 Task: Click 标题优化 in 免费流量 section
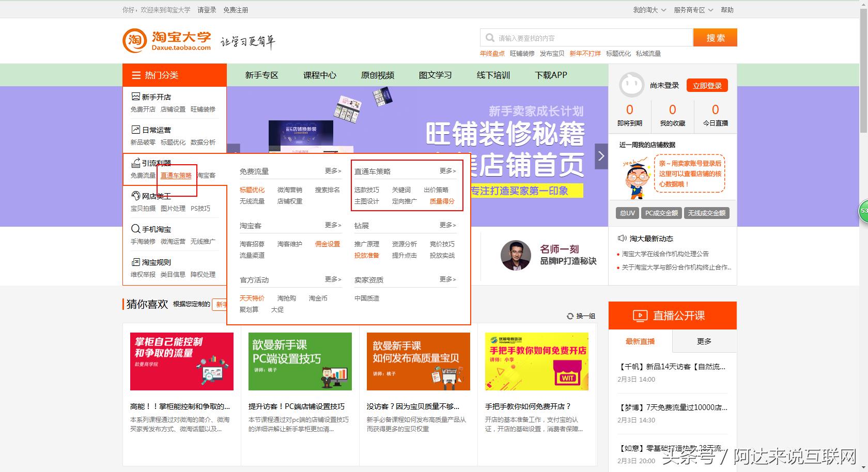coord(252,190)
